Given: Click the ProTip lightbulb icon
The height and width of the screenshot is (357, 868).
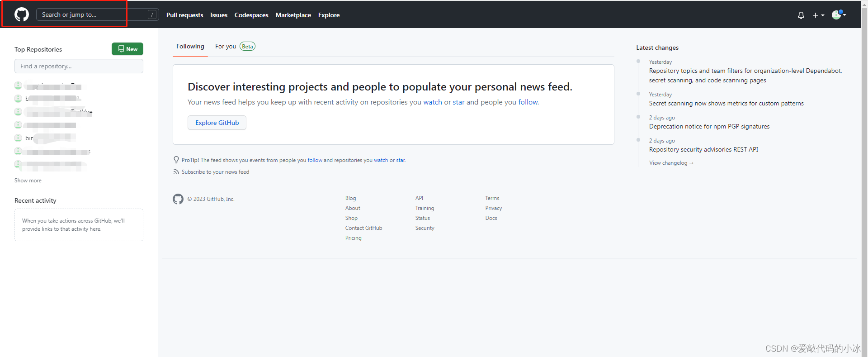Looking at the screenshot, I should click(176, 160).
